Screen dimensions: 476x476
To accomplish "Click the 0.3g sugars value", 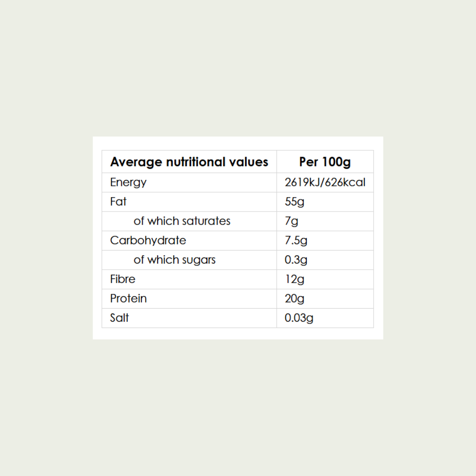I will click(296, 260).
